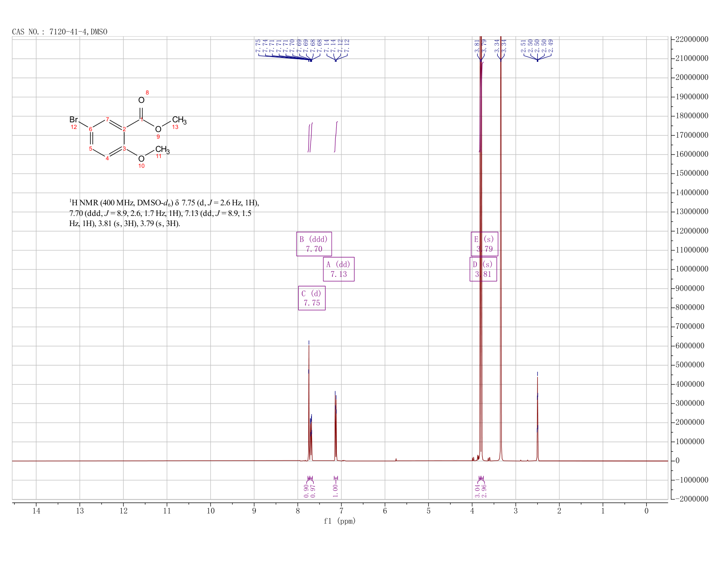
Task: Click the '1H NMR (400 MHz, DMSO-d6)' text line
Action: coord(164,203)
